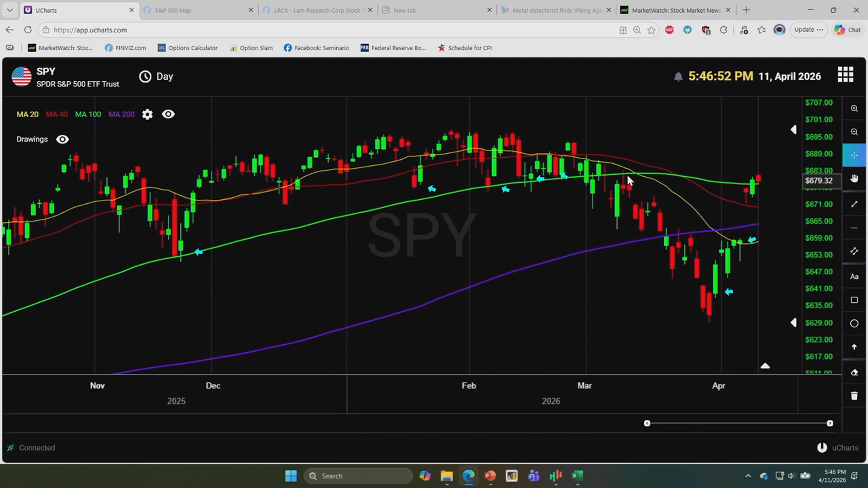Open Windows Start menu
The width and height of the screenshot is (868, 488).
click(x=291, y=476)
